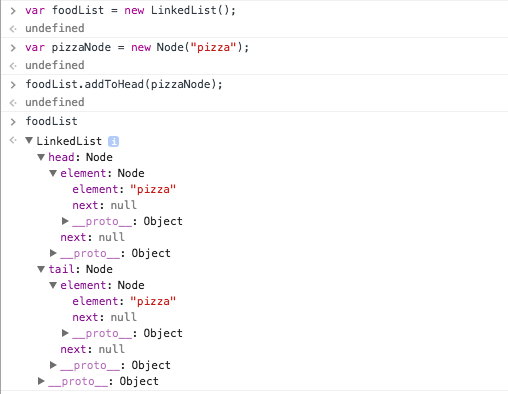Click the input arrow beside foodList command
Image resolution: width=508 pixels, height=394 pixels.
click(13, 122)
